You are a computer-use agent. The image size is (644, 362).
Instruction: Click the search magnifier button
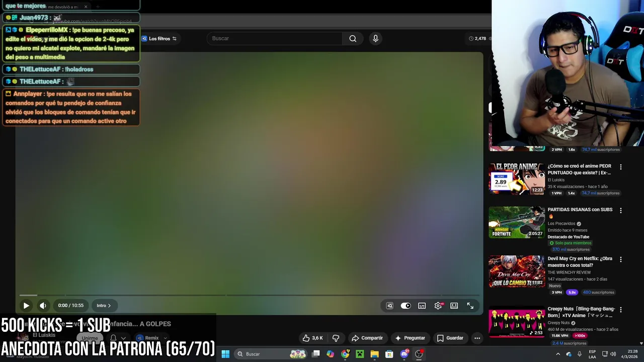point(353,38)
